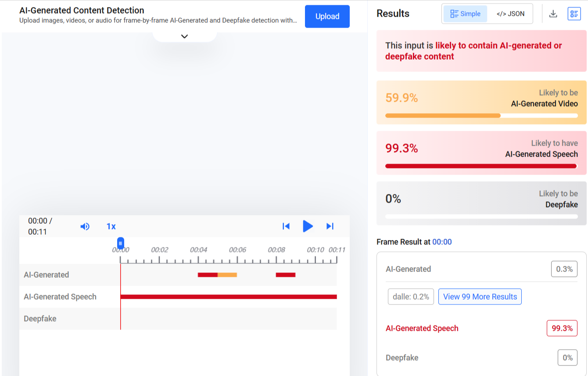The height and width of the screenshot is (376, 588).
Task: Select the 99.3% AI-Generated Speech card
Action: 481,153
